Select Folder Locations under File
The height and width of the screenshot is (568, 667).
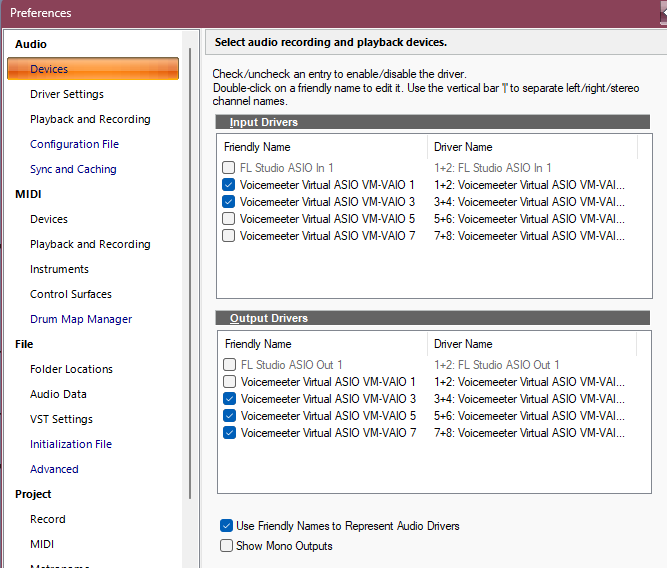[71, 369]
